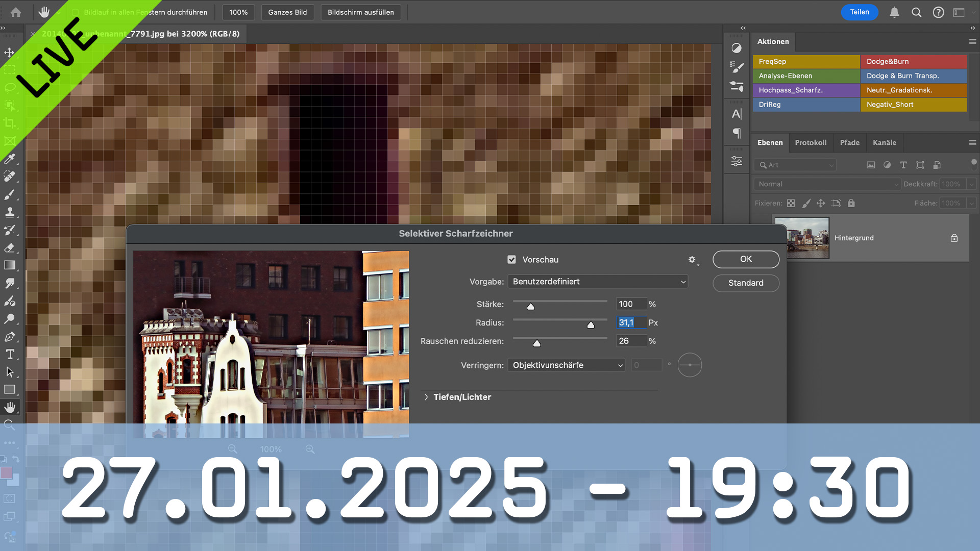Filter layers by type layers icon
Image resolution: width=980 pixels, height=551 pixels.
click(903, 165)
